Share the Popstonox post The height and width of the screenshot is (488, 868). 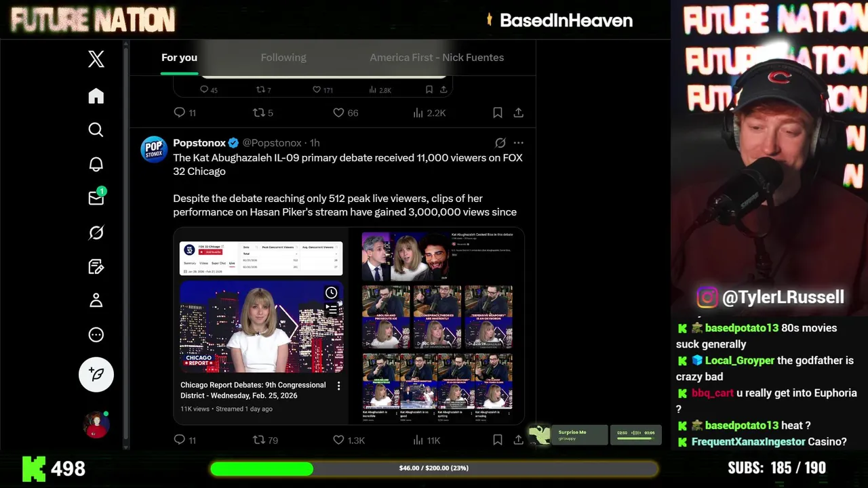[x=518, y=440]
